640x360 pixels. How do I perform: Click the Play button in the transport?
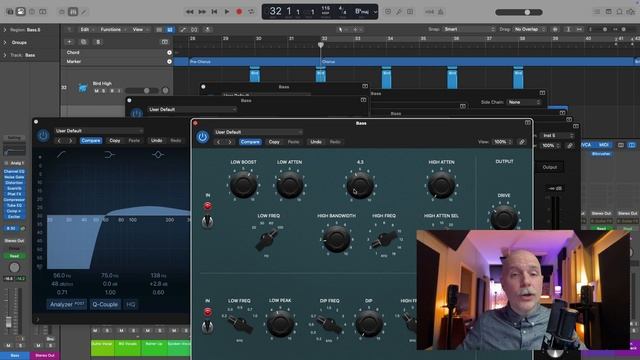pyautogui.click(x=227, y=12)
